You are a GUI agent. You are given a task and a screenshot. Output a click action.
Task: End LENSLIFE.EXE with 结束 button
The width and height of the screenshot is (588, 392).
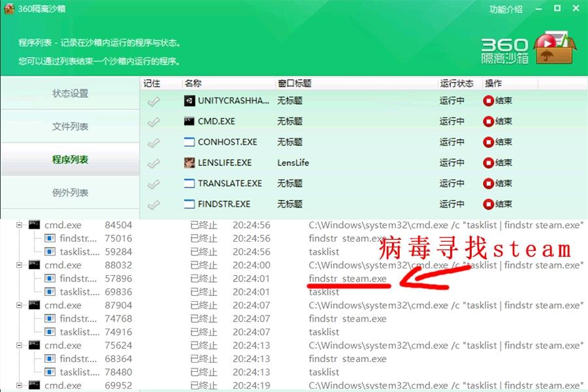click(498, 163)
